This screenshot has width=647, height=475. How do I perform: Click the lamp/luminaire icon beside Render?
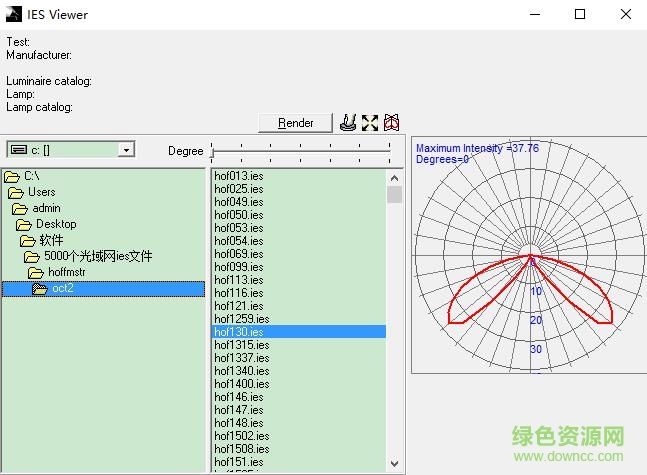[349, 122]
